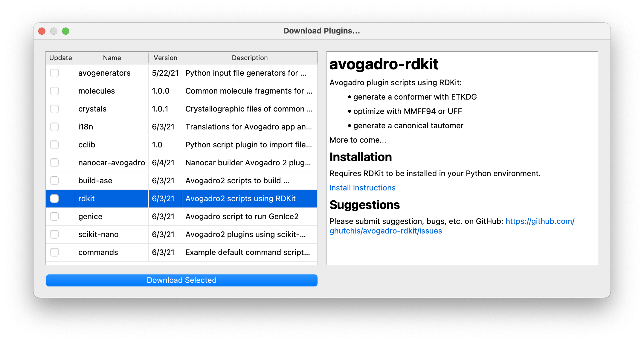
Task: Sort by the Name column header
Action: [x=112, y=58]
